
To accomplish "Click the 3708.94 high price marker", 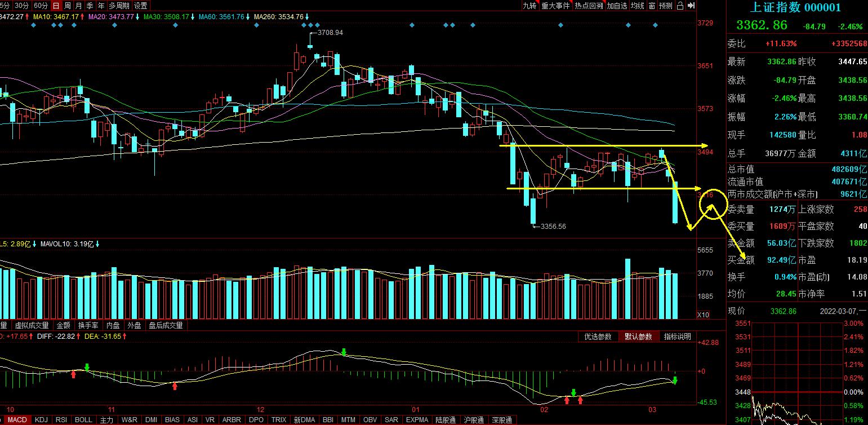I will 330,33.
